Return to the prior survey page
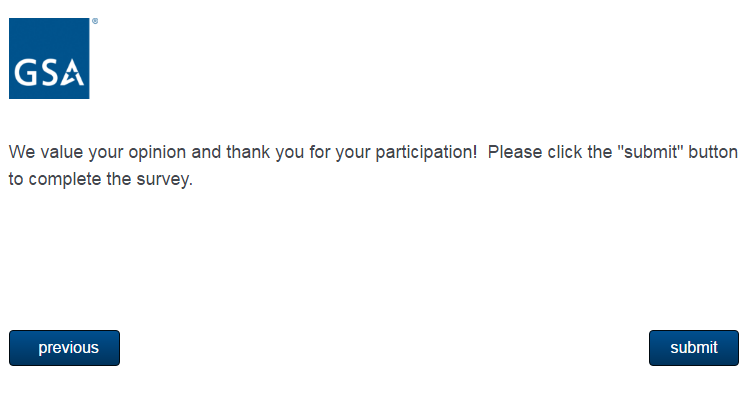Viewport: 750px width, 400px height. 64,348
